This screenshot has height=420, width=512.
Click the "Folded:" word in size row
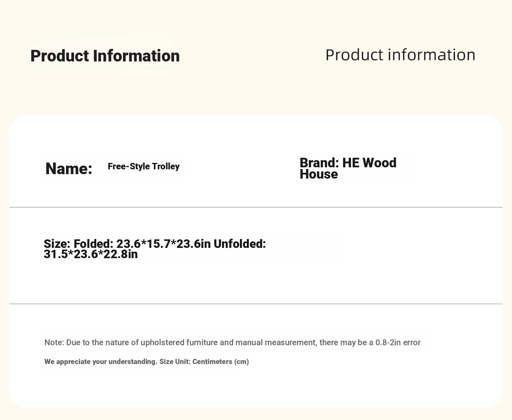pyautogui.click(x=94, y=244)
